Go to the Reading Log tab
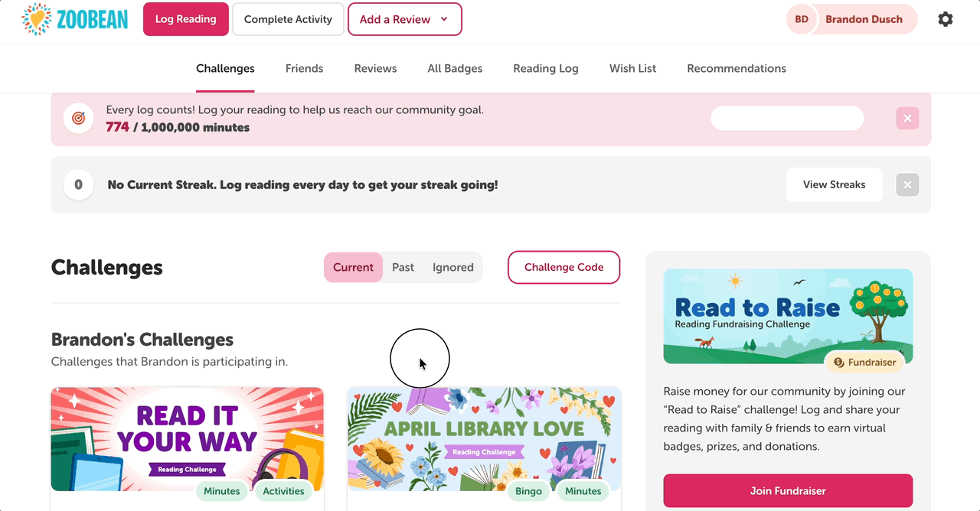This screenshot has width=980, height=511. (x=545, y=69)
